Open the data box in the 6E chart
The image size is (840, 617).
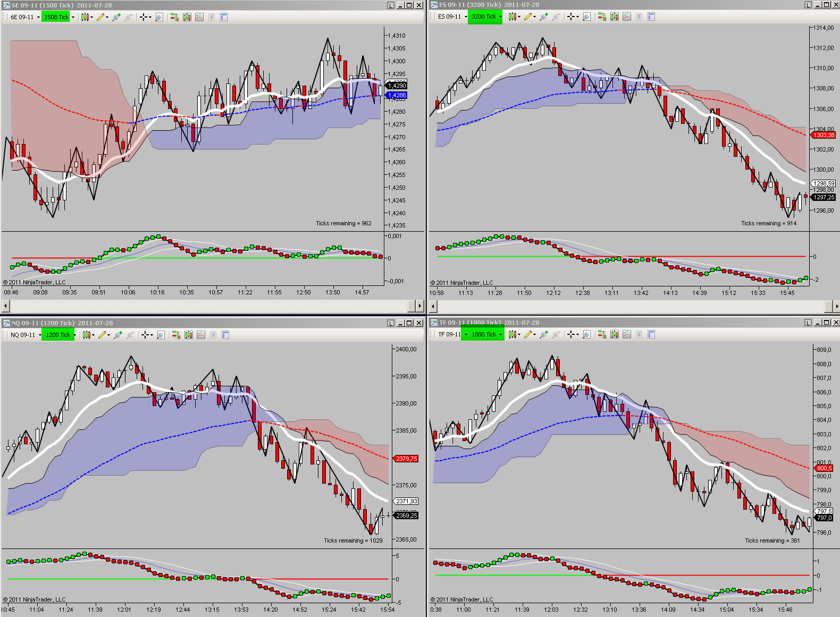(x=159, y=17)
